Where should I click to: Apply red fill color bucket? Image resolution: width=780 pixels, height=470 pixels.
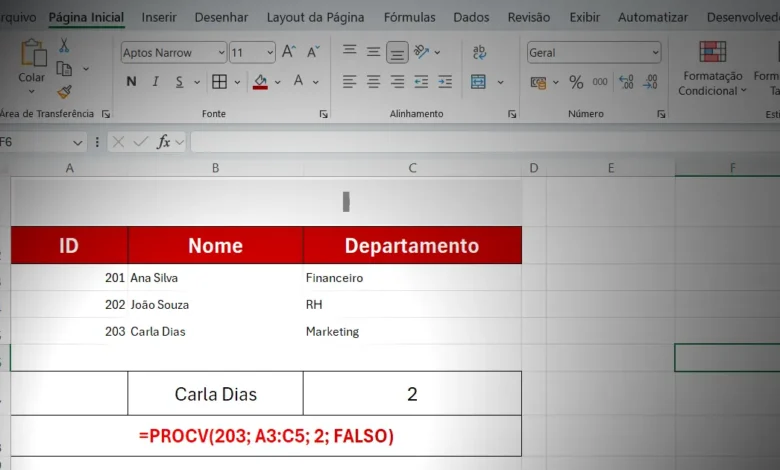[260, 82]
